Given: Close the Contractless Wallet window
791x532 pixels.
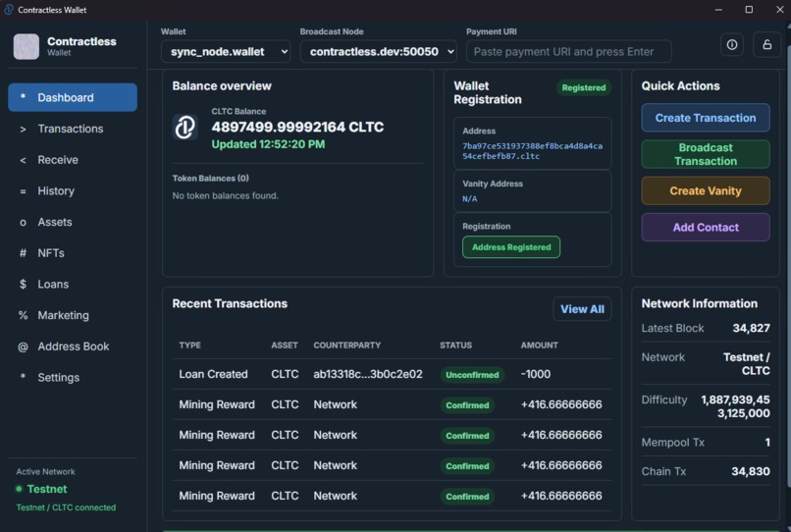Looking at the screenshot, I should (x=779, y=10).
